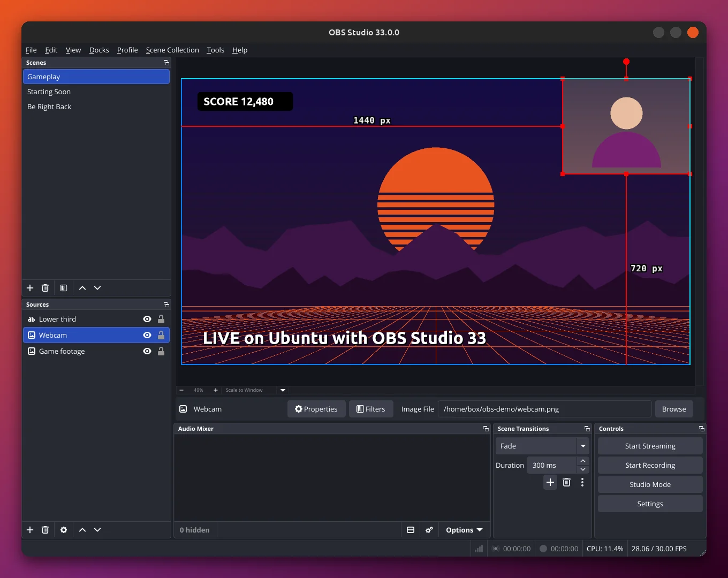The height and width of the screenshot is (578, 728).
Task: Lock the Webcam source
Action: [161, 335]
